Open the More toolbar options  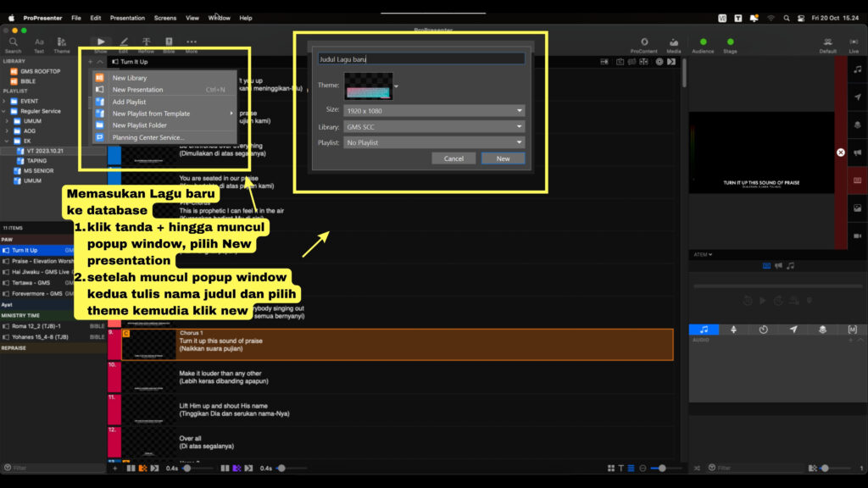point(192,45)
